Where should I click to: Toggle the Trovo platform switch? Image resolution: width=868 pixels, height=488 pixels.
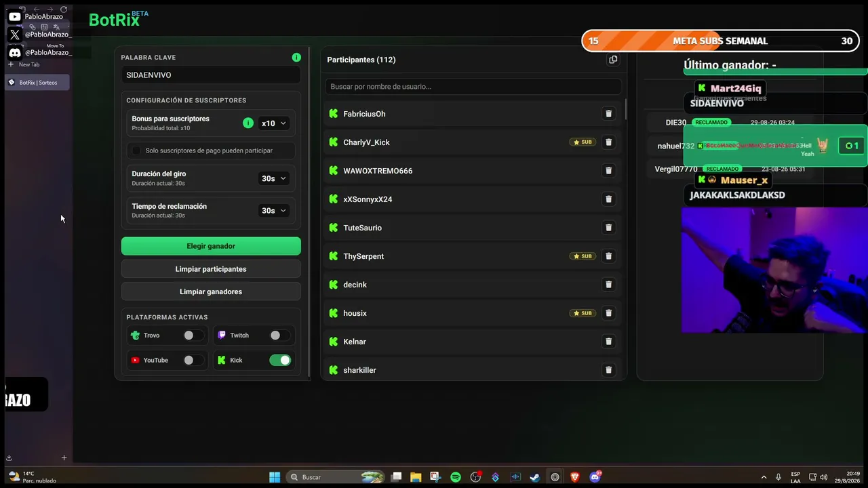[193, 335]
